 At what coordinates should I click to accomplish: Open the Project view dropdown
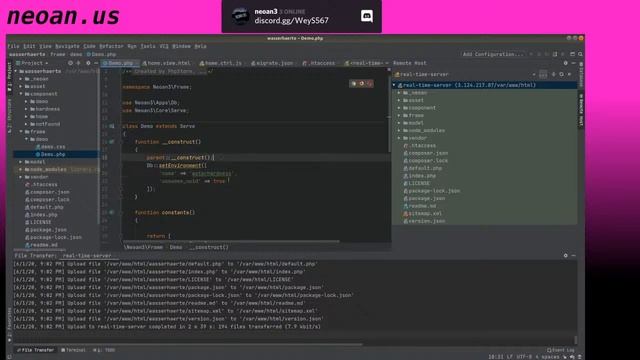pyautogui.click(x=32, y=63)
